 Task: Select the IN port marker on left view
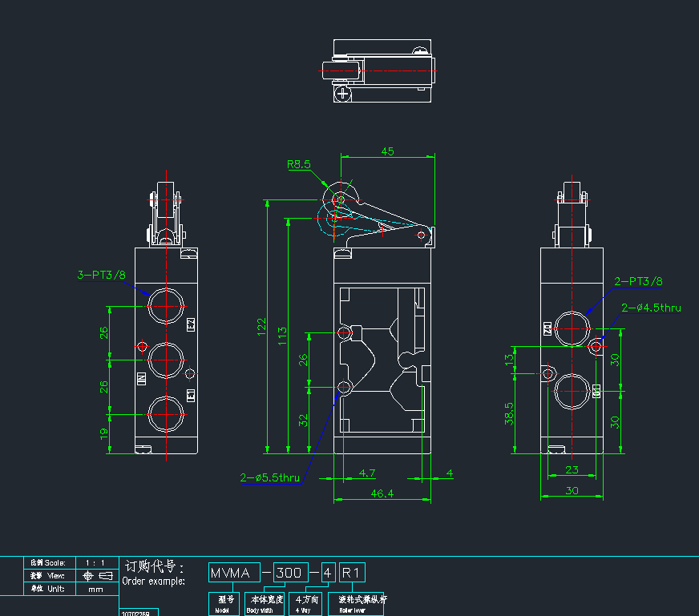coord(140,380)
